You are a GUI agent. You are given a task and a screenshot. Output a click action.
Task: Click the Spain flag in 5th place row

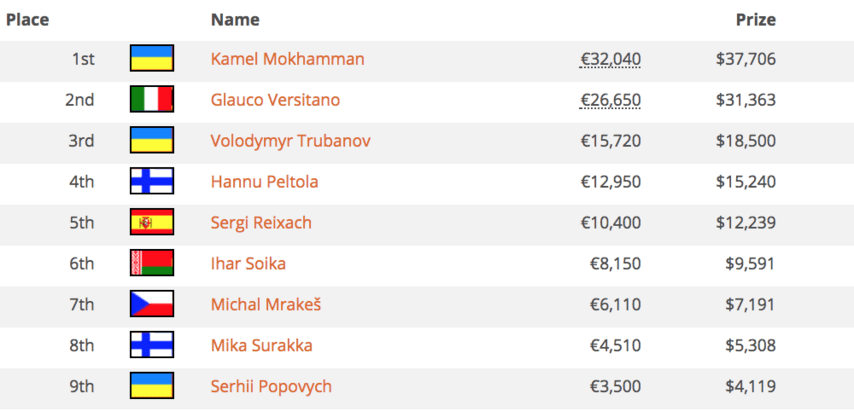(152, 222)
